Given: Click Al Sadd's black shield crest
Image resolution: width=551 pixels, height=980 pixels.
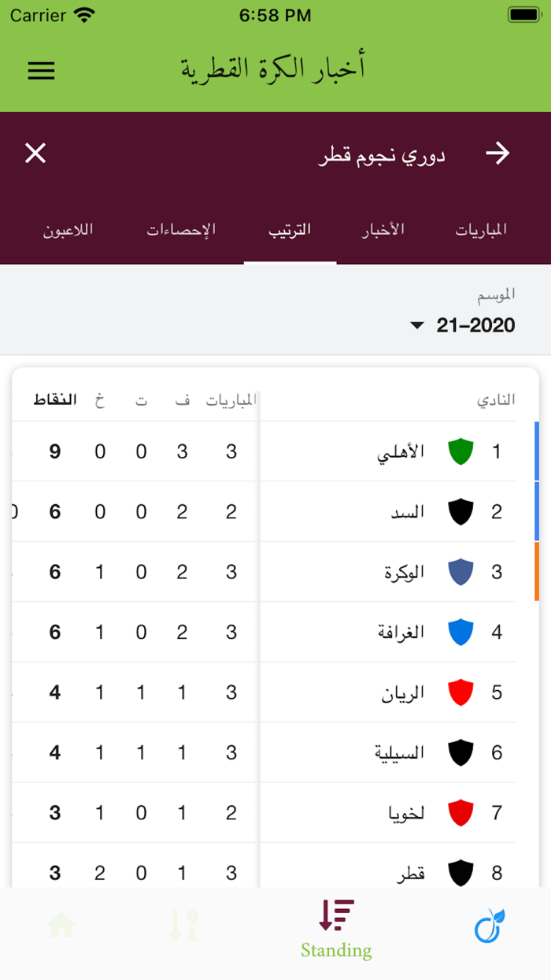Looking at the screenshot, I should click(x=460, y=511).
